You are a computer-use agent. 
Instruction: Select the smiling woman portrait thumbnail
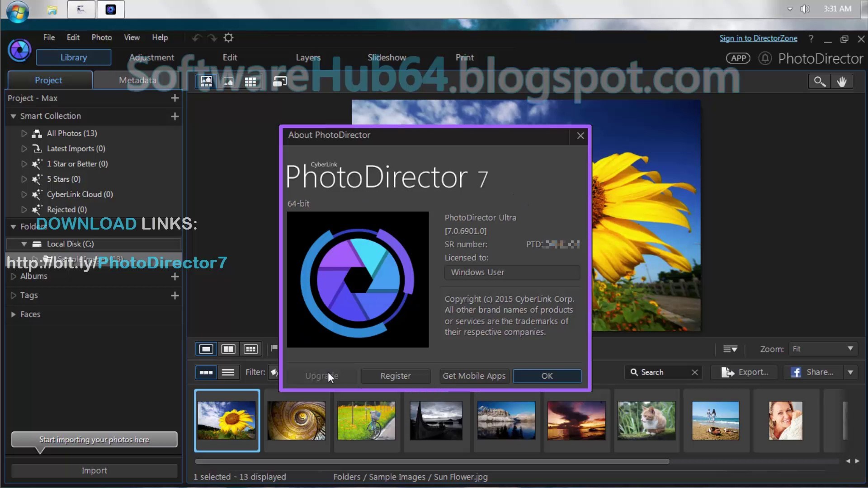[x=786, y=421]
